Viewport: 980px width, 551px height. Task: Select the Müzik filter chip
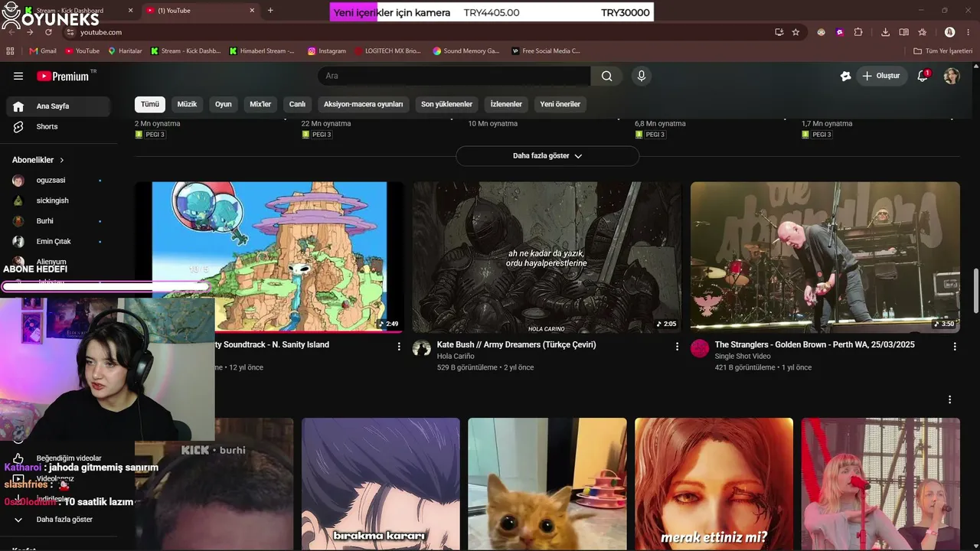[187, 104]
